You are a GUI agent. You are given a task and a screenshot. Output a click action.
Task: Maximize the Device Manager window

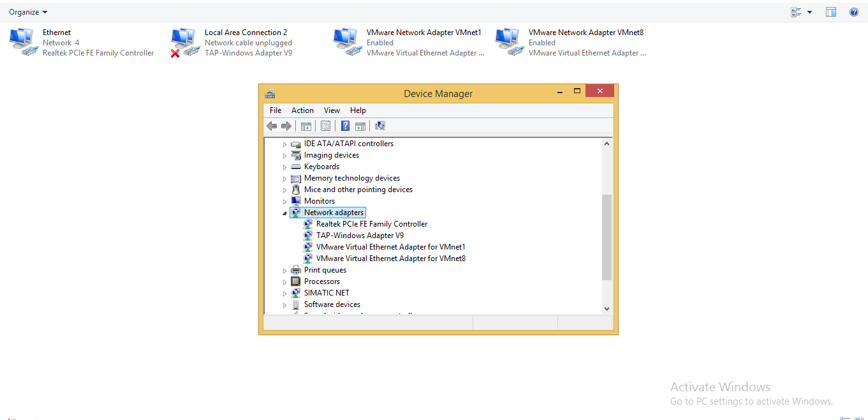point(577,91)
